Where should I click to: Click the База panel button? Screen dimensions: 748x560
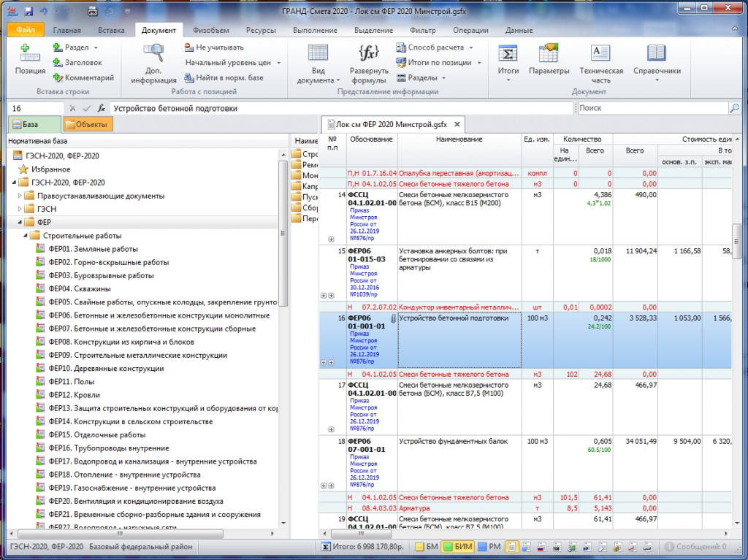(x=34, y=125)
